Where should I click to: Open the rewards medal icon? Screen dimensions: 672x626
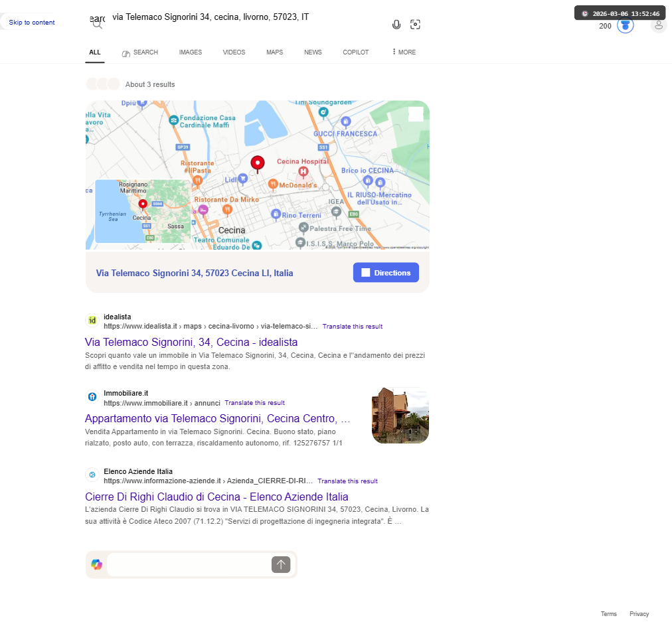click(x=626, y=26)
